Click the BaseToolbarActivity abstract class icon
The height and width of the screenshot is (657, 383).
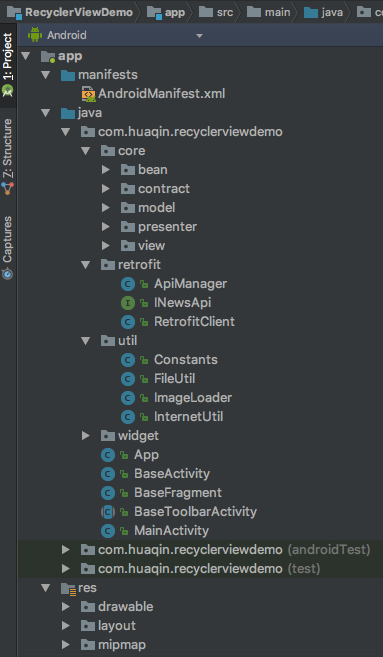(x=108, y=512)
